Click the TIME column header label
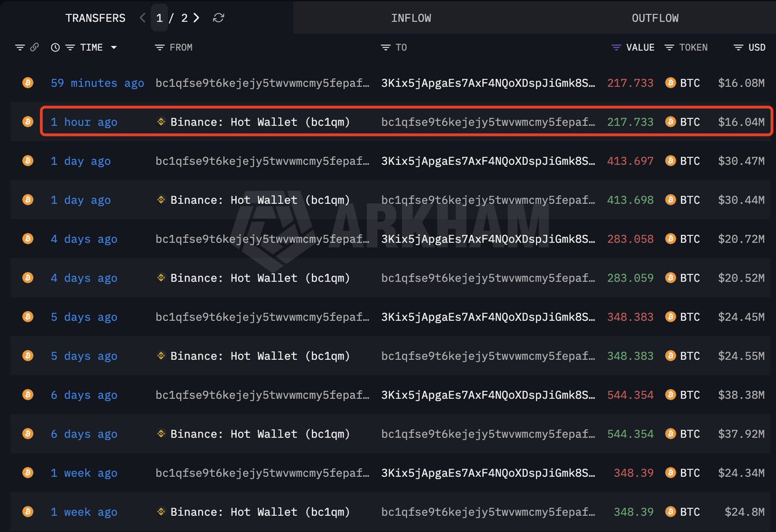Screen dimensions: 776x532 coord(91,47)
